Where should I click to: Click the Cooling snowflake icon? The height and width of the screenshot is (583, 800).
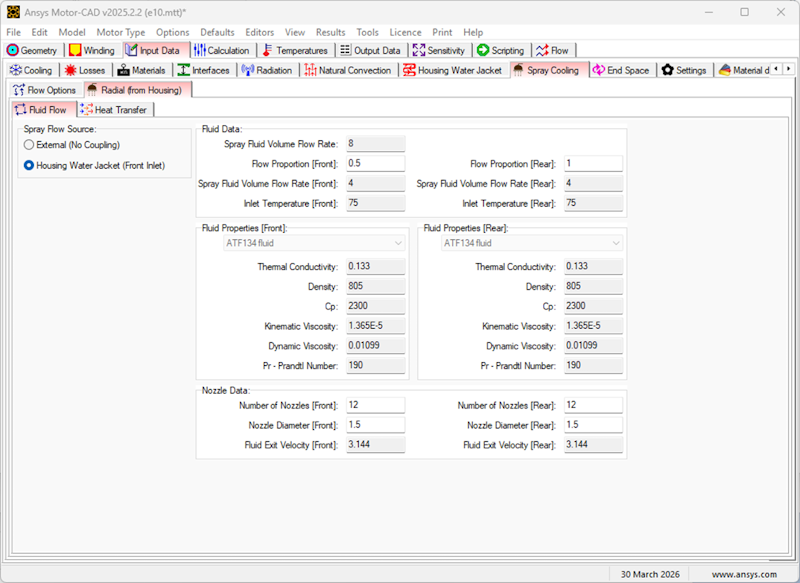16,70
